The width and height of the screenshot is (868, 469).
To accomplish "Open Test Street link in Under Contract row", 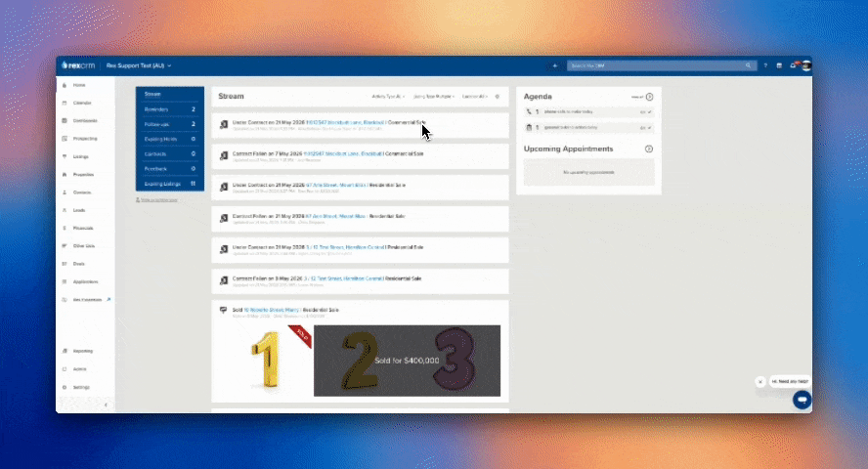I will (x=345, y=247).
